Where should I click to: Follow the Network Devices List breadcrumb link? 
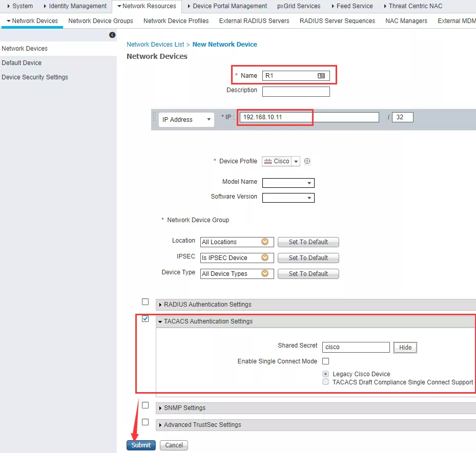pyautogui.click(x=155, y=45)
